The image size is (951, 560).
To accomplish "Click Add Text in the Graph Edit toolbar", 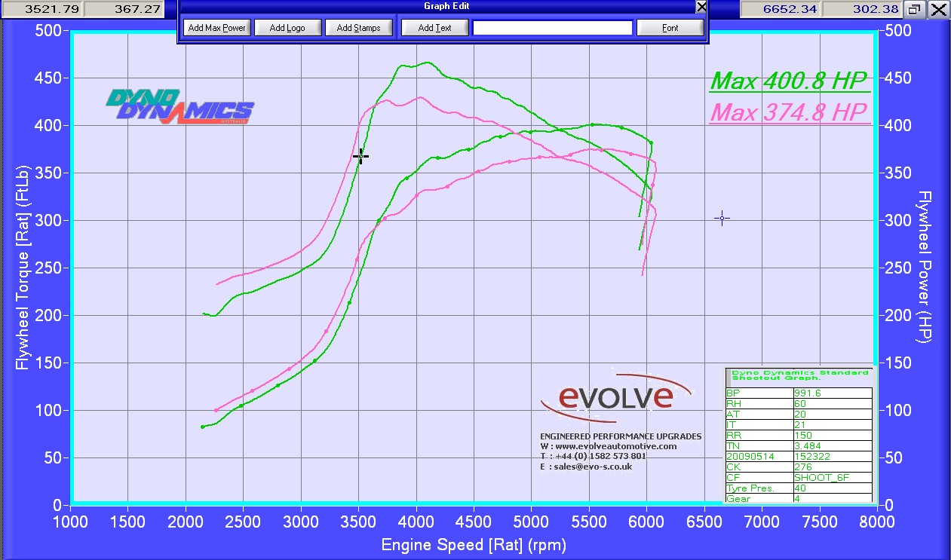I will [434, 27].
